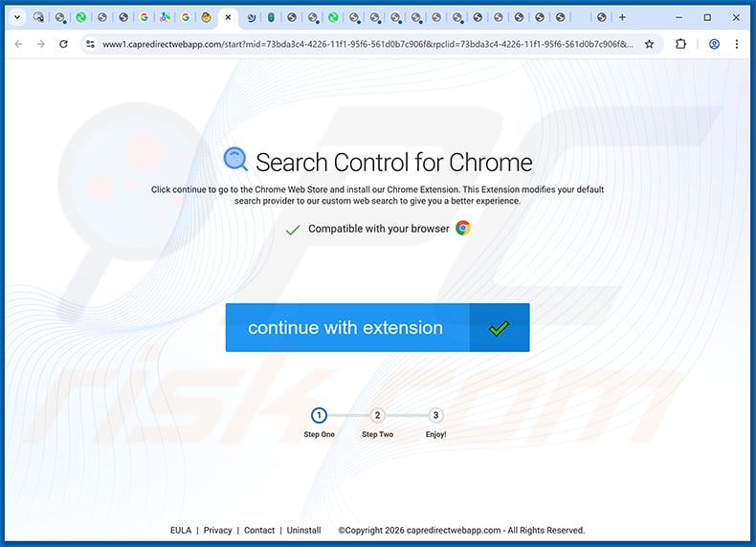Image resolution: width=756 pixels, height=547 pixels.
Task: Switch to the tab with blue swirl favicon
Action: point(251,17)
